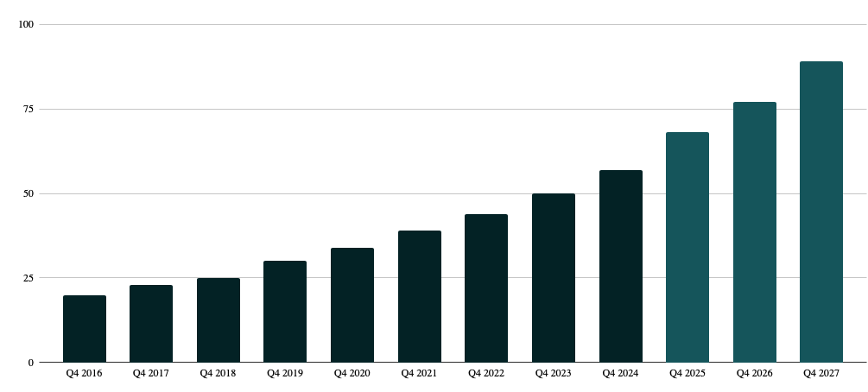The width and height of the screenshot is (868, 392).
Task: Click the Q4 2026 axis label
Action: click(755, 374)
